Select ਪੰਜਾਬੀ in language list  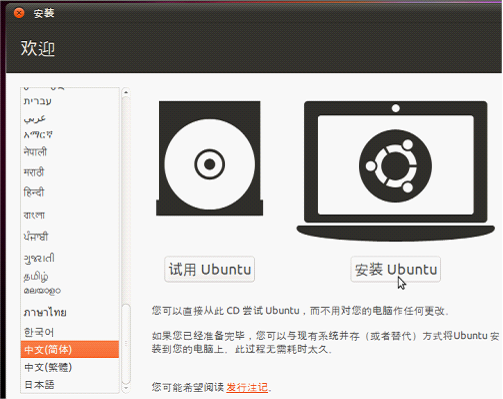pyautogui.click(x=70, y=236)
